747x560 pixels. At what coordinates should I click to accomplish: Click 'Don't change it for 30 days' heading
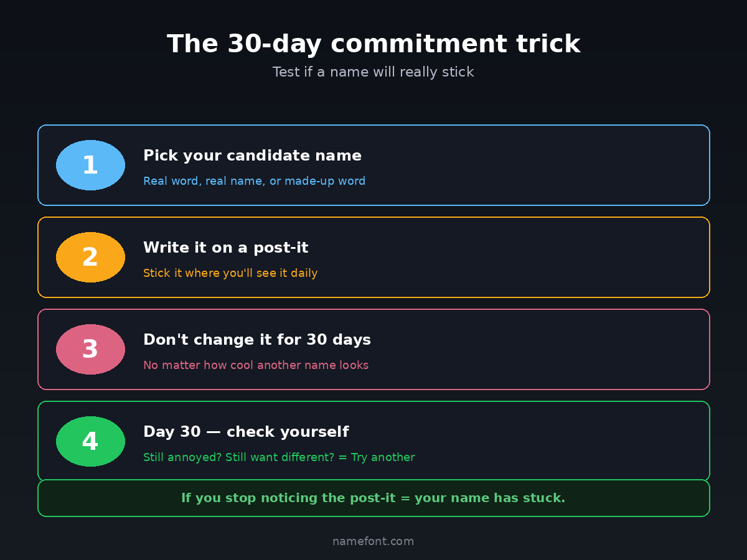256,340
